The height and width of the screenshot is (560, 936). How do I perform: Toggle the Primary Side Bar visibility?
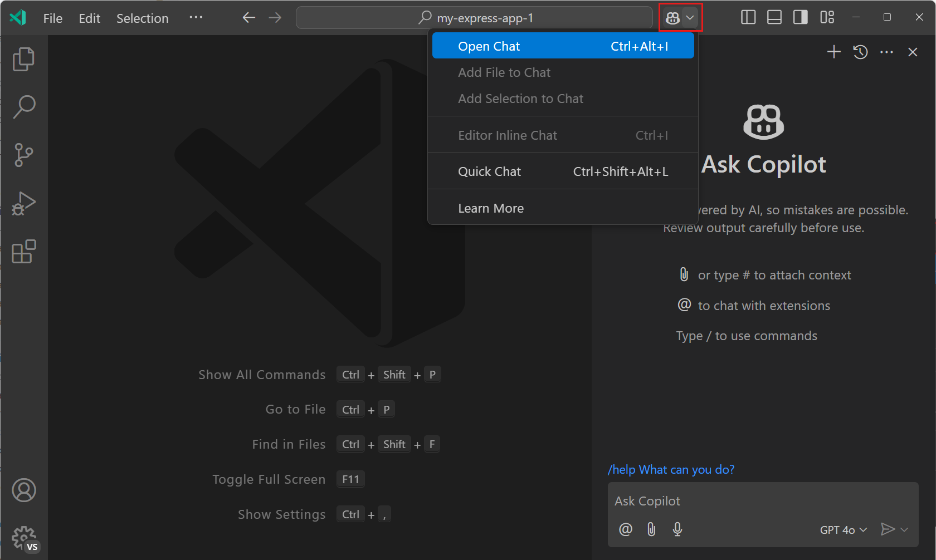[x=748, y=17]
